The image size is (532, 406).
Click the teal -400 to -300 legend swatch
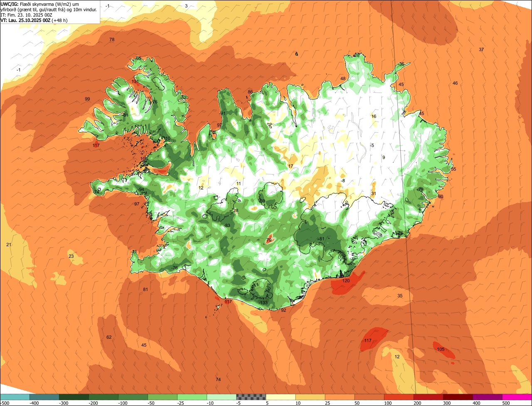[x=44, y=397]
